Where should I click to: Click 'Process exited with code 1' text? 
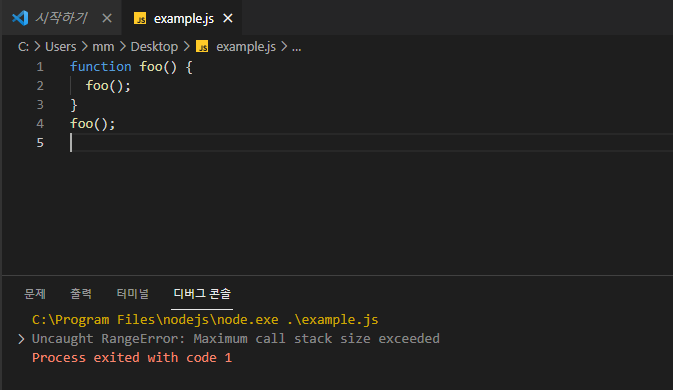click(x=132, y=357)
